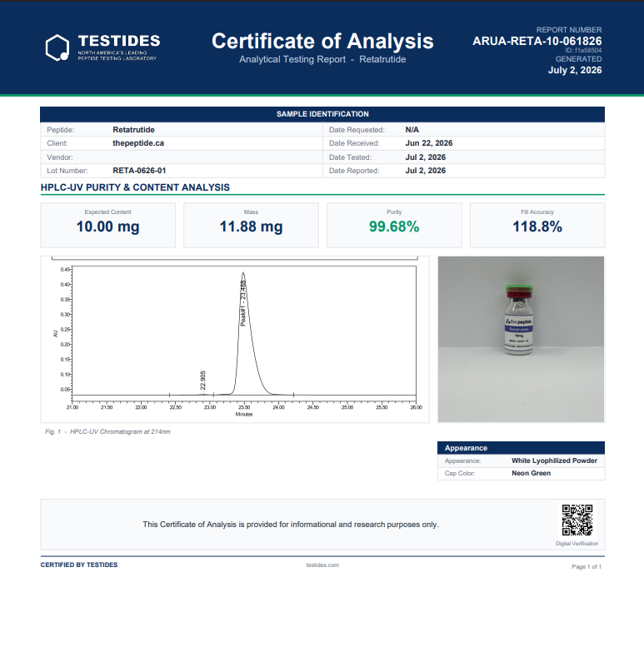Click the TESTIDES brand name text
The width and height of the screenshot is (644, 652).
(119, 41)
